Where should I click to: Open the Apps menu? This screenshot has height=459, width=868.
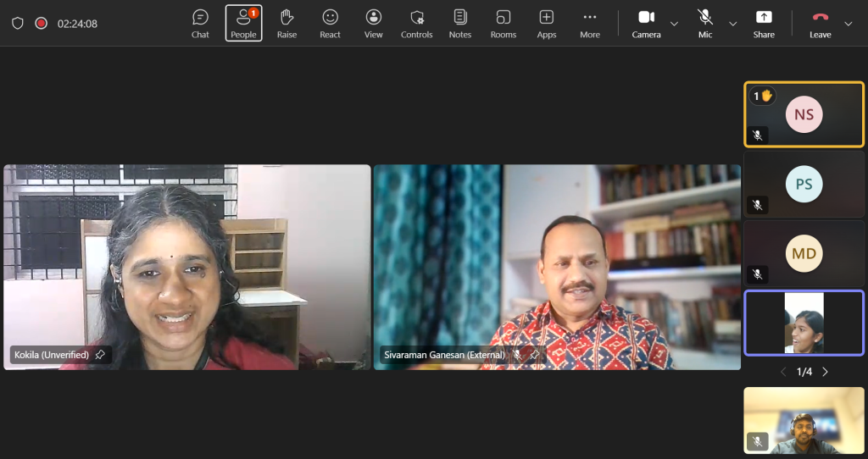[x=547, y=24]
